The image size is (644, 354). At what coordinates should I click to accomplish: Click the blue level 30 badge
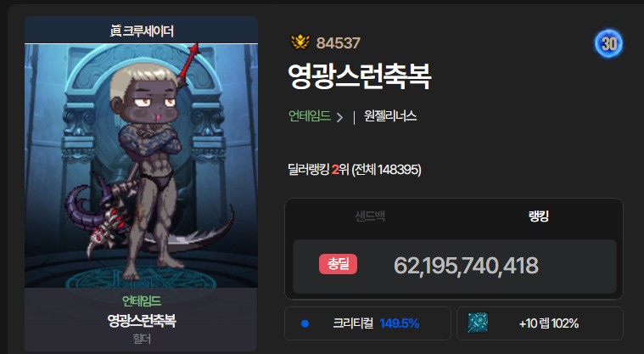pyautogui.click(x=608, y=43)
